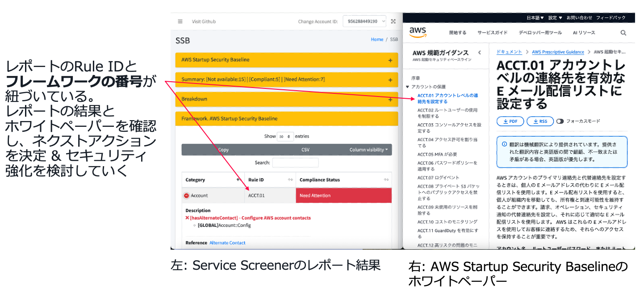Toggle フォーカスモード focus mode switch
The height and width of the screenshot is (297, 644).
[560, 121]
